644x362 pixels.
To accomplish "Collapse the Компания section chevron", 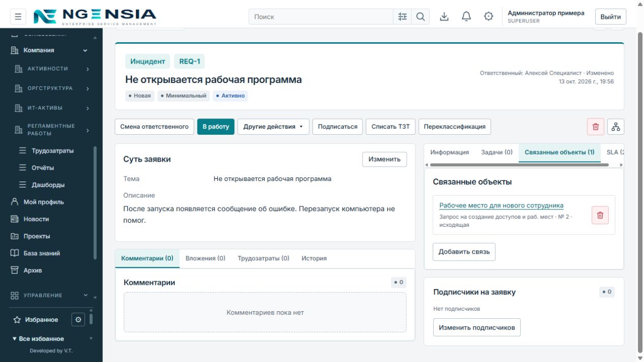I will tap(85, 50).
